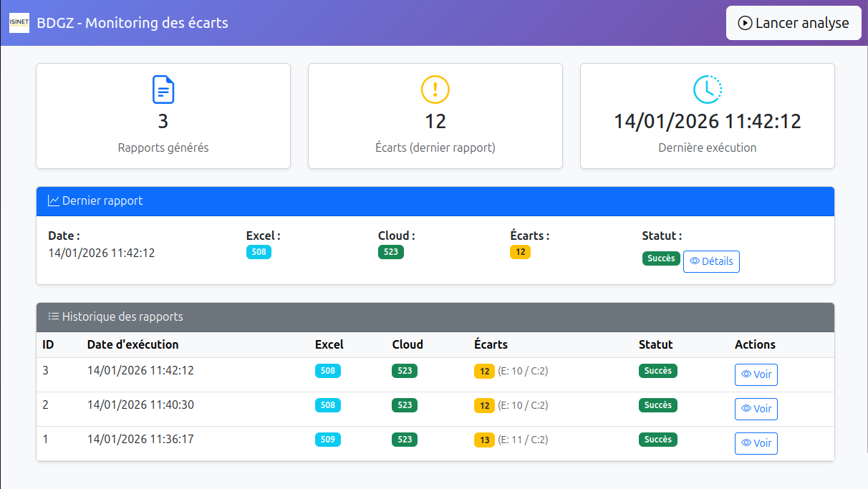Launch analysis with Lancer analyse button

pos(794,23)
